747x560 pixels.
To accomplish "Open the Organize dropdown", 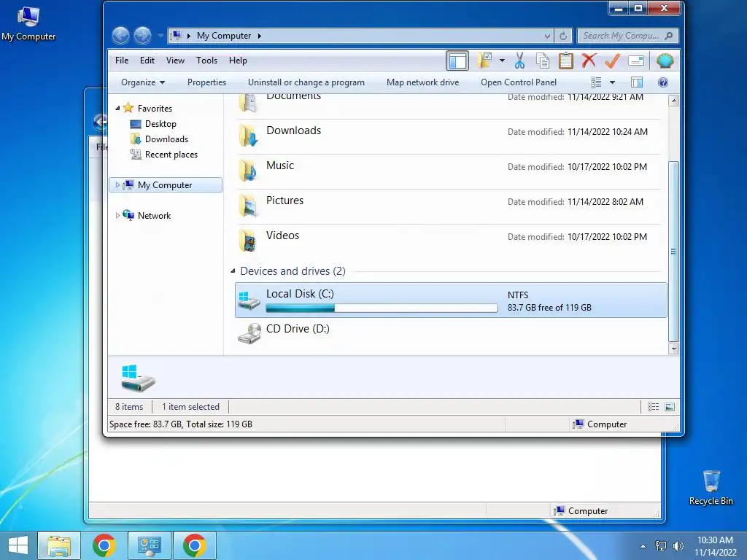I will [x=142, y=82].
